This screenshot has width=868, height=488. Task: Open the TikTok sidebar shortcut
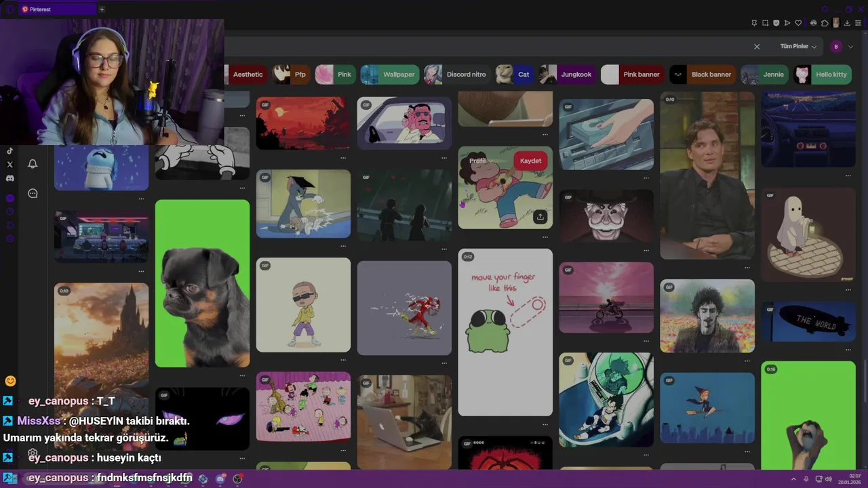point(9,150)
